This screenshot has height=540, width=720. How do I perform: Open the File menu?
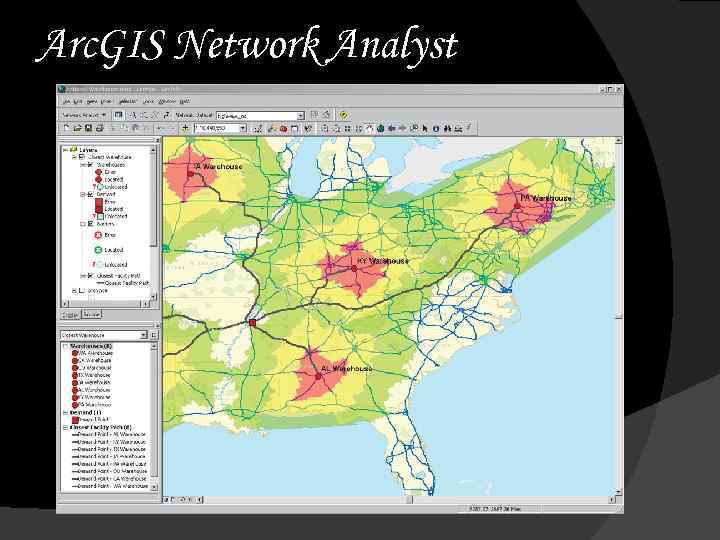pos(67,101)
